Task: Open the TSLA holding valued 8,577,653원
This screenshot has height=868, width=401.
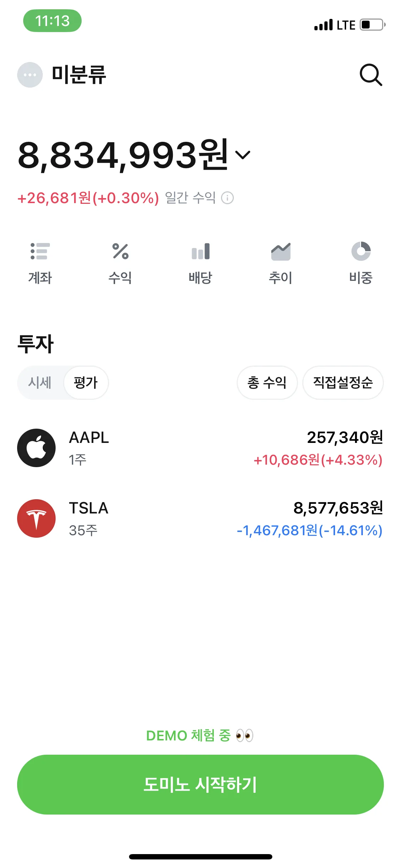Action: [200, 518]
